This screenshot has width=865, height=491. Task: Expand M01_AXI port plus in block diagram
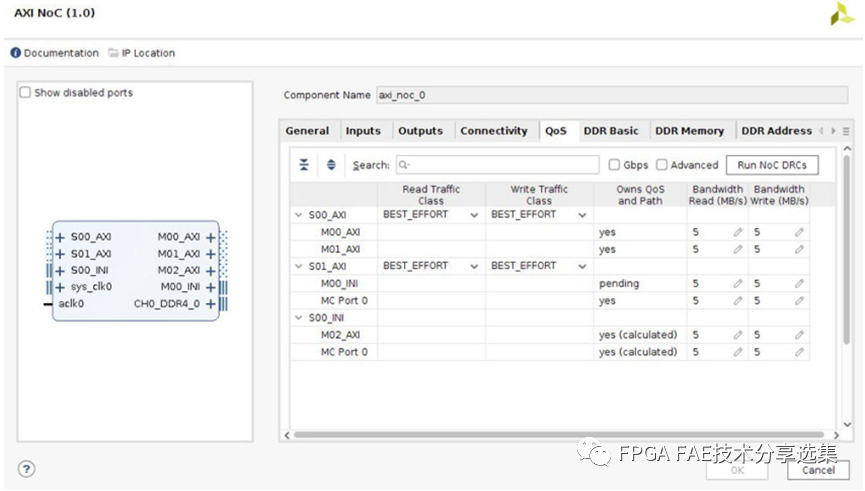(210, 254)
